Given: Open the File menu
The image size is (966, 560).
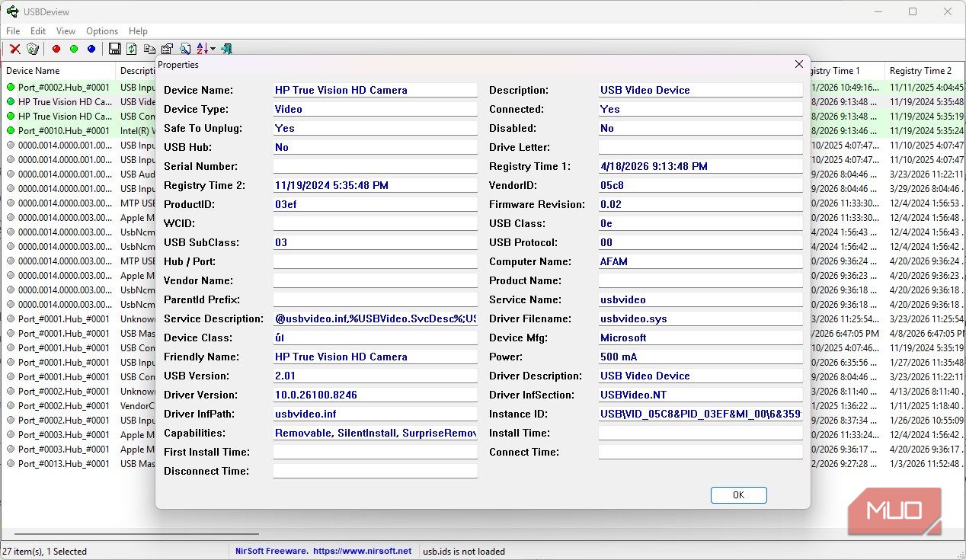Looking at the screenshot, I should point(13,31).
